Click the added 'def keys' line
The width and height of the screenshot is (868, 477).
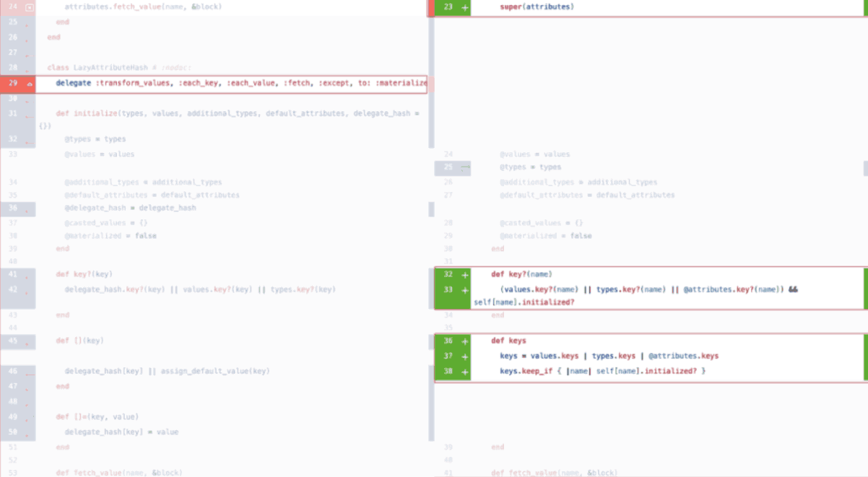tap(508, 341)
